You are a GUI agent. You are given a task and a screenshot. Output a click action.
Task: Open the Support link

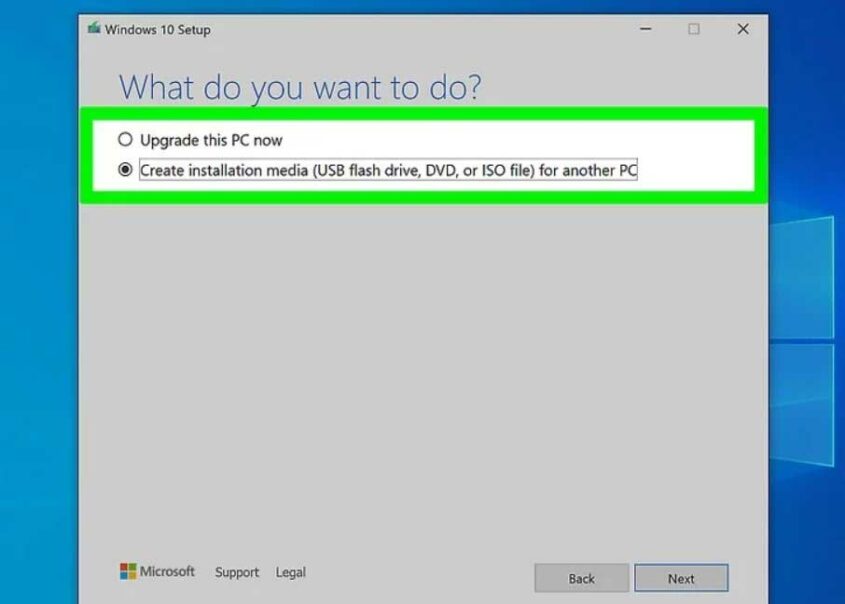click(x=237, y=572)
